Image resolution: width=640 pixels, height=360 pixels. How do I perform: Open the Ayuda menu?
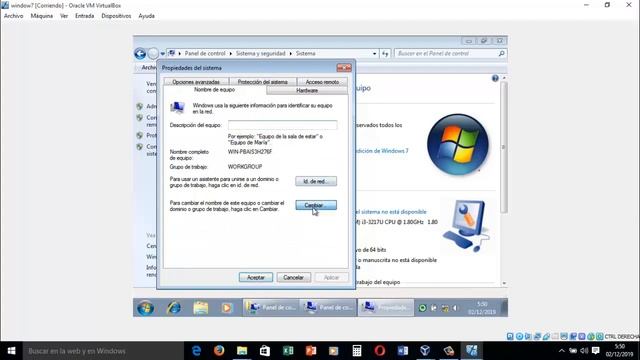147,16
